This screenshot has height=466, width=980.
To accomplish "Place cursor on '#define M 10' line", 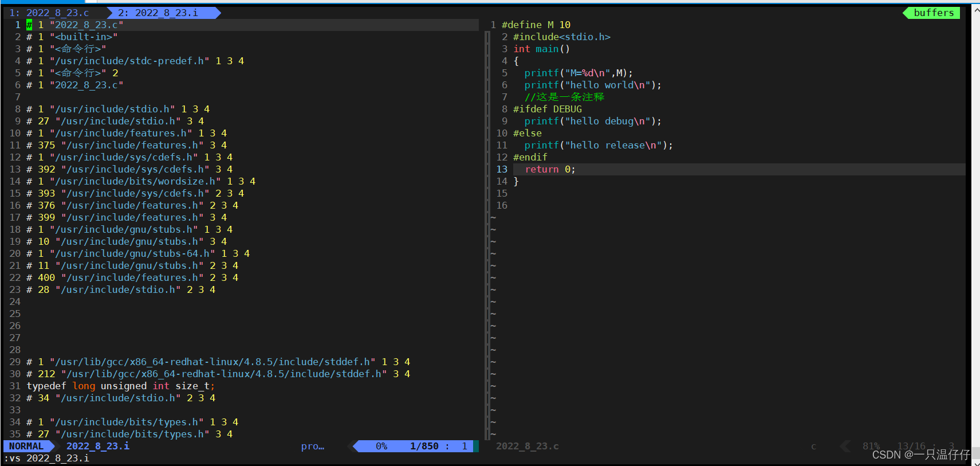I will pos(536,25).
